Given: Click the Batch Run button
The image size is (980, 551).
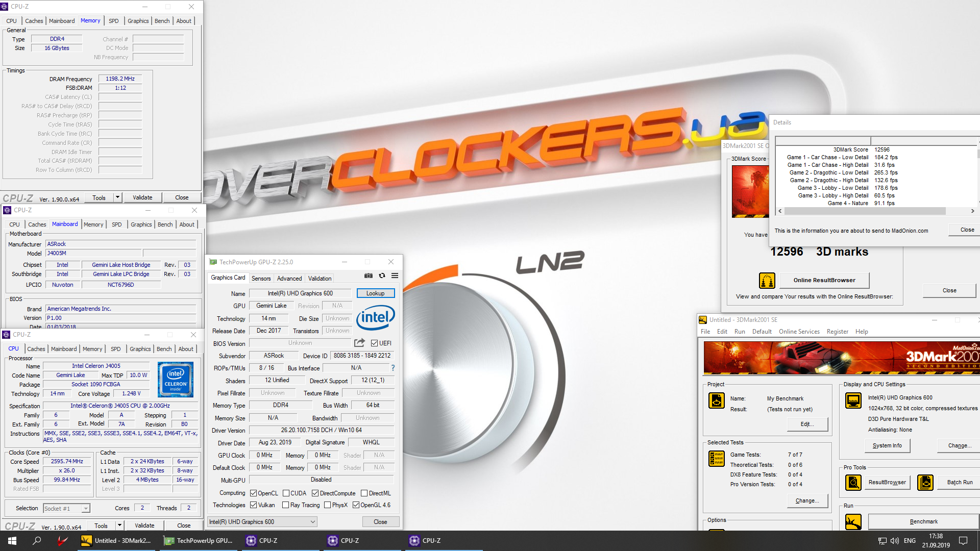Looking at the screenshot, I should point(960,482).
